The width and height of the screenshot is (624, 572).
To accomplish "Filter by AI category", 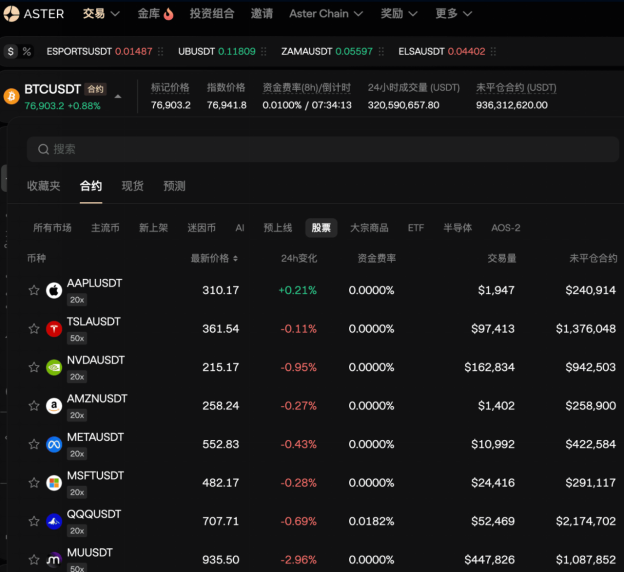I will click(x=240, y=228).
